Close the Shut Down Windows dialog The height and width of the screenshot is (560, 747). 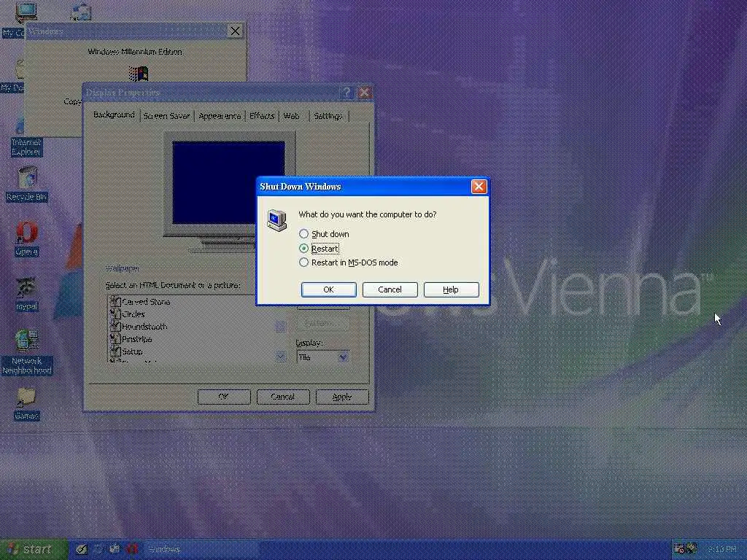coord(479,187)
